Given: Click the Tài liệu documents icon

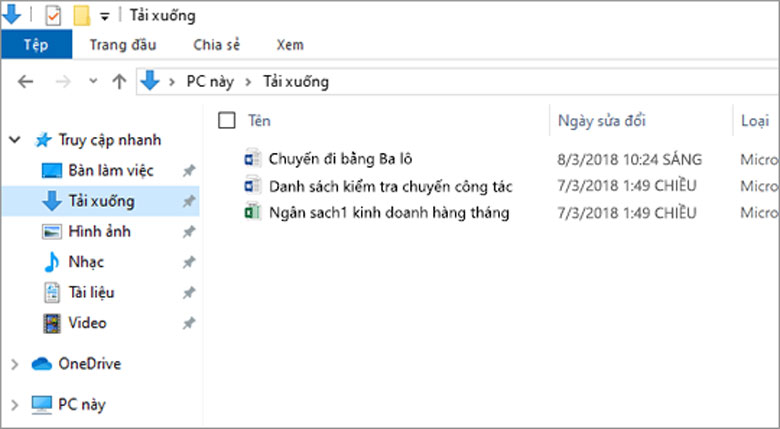Looking at the screenshot, I should (52, 293).
